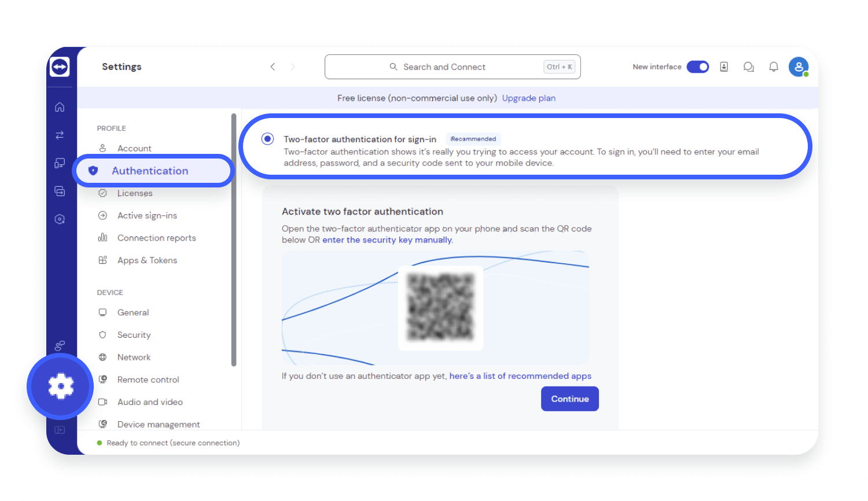The image size is (868, 501).
Task: Click the Continue button
Action: coord(570,399)
